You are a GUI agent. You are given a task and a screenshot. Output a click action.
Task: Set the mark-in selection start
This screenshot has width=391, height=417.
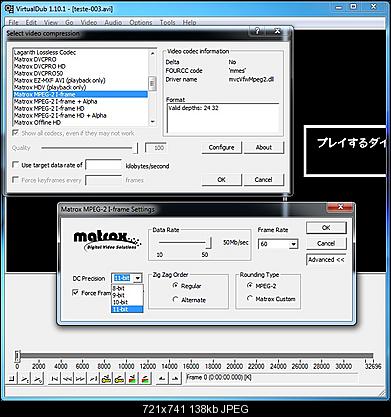pyautogui.click(x=162, y=379)
